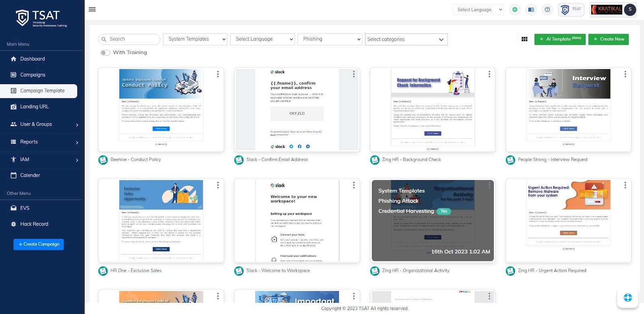Screen dimensions: 644x314
Task: Toggle the With Training switch
Action: [x=105, y=53]
